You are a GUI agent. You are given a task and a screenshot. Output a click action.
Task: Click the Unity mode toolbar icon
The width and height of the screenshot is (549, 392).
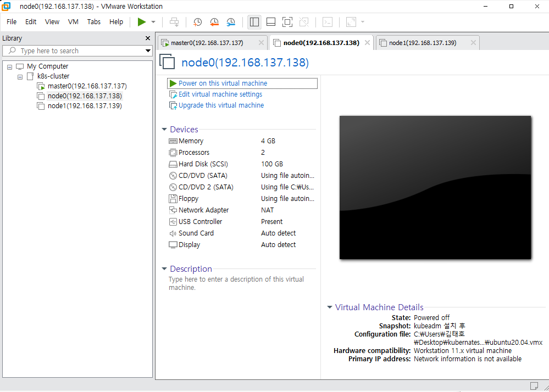click(x=304, y=22)
